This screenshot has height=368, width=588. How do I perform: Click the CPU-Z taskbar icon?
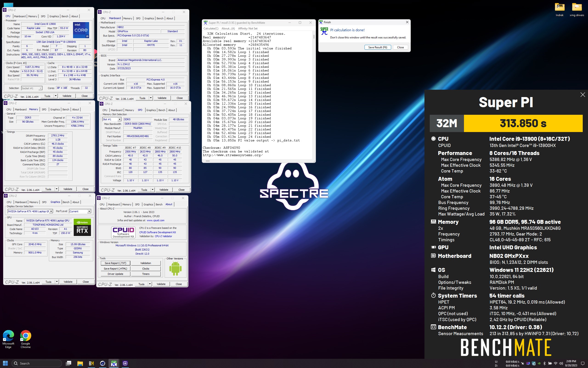[125, 363]
